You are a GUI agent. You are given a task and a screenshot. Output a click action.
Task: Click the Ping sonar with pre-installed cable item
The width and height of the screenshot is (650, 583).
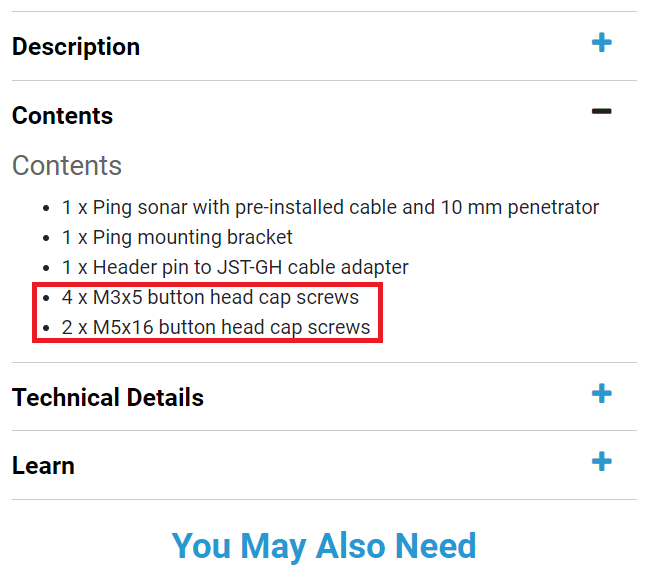tap(330, 208)
